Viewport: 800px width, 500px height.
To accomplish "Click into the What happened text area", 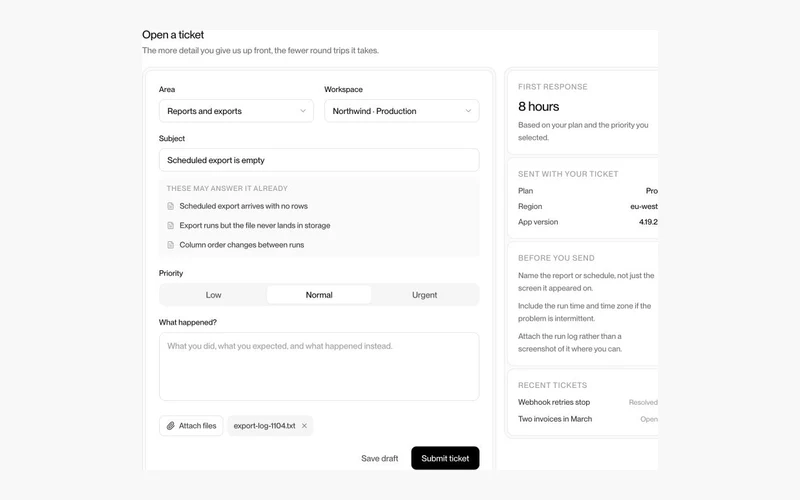I will pyautogui.click(x=319, y=366).
